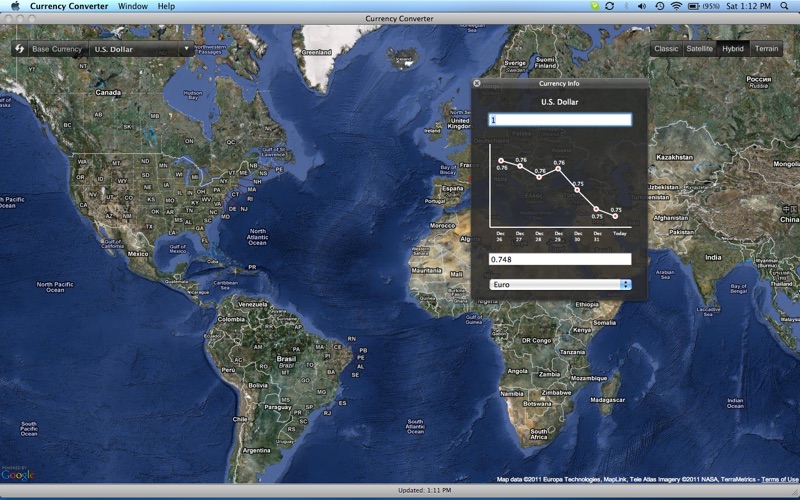Open the Currency Converter app menu
The height and width of the screenshot is (500, 800).
[x=69, y=6]
